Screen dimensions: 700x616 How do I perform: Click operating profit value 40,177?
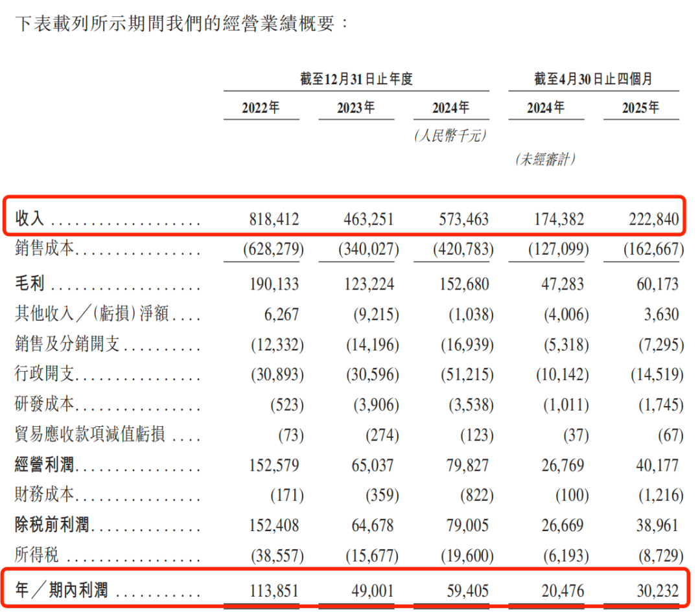(657, 465)
